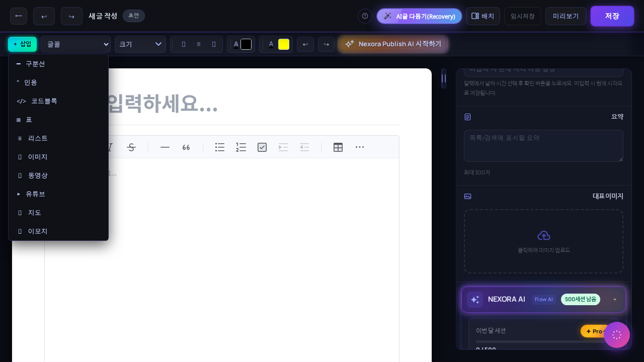Choose 지도 map from the insert menu
Screen dimensions: 644x362
[x=58, y=213]
